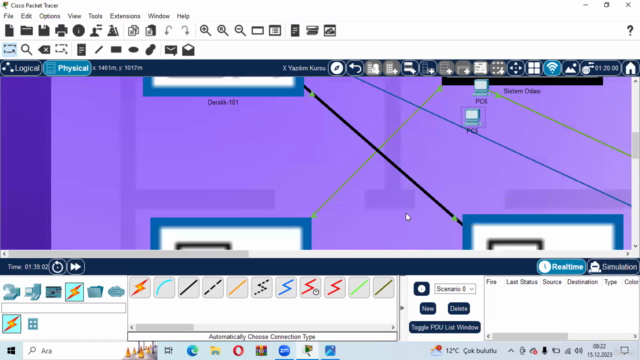Open Opera browser from taskbar
This screenshot has width=640, height=360.
[x=238, y=351]
